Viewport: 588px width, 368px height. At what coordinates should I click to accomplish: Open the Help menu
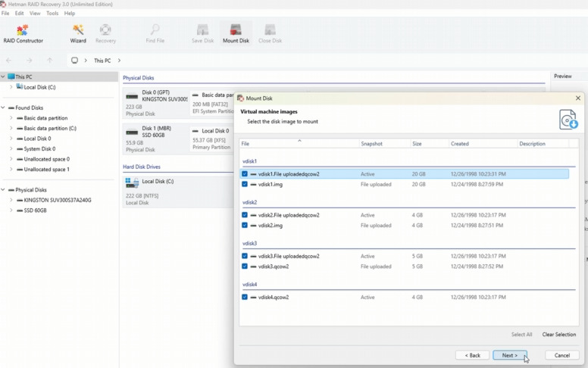[x=70, y=13]
